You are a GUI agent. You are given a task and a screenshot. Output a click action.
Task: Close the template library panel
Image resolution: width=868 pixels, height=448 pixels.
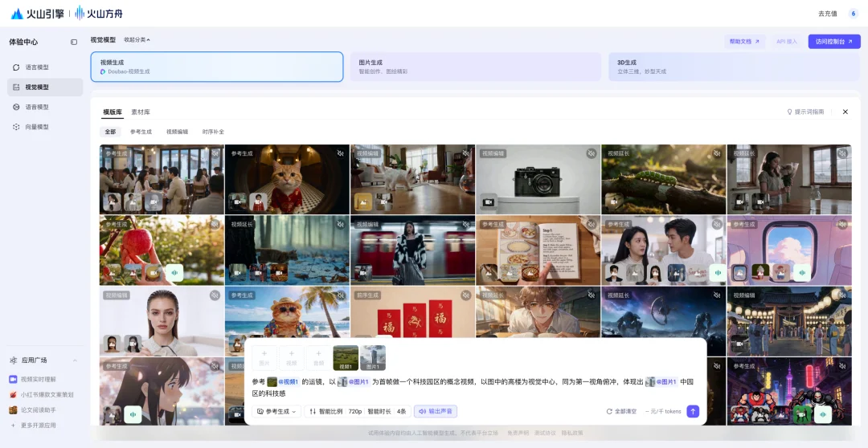(x=845, y=112)
